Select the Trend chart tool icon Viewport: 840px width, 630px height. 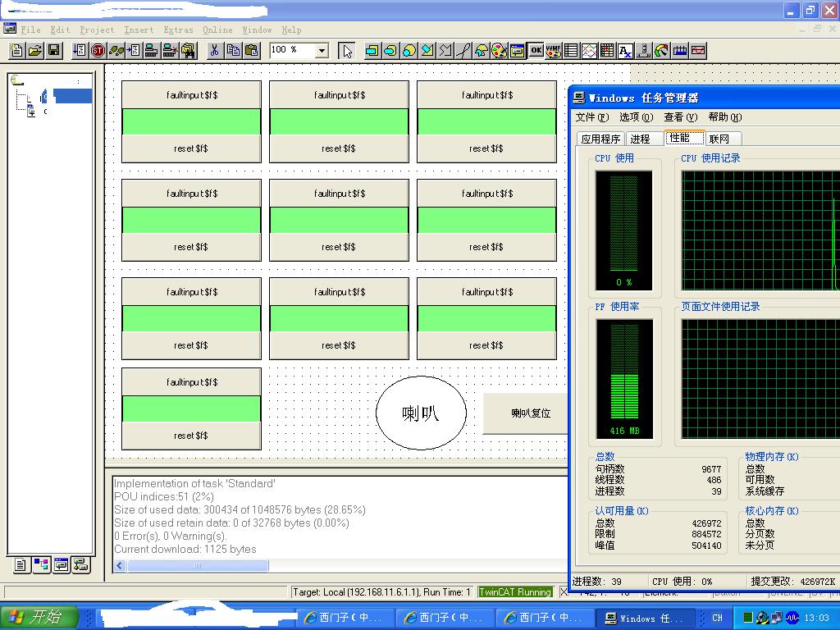(590, 51)
